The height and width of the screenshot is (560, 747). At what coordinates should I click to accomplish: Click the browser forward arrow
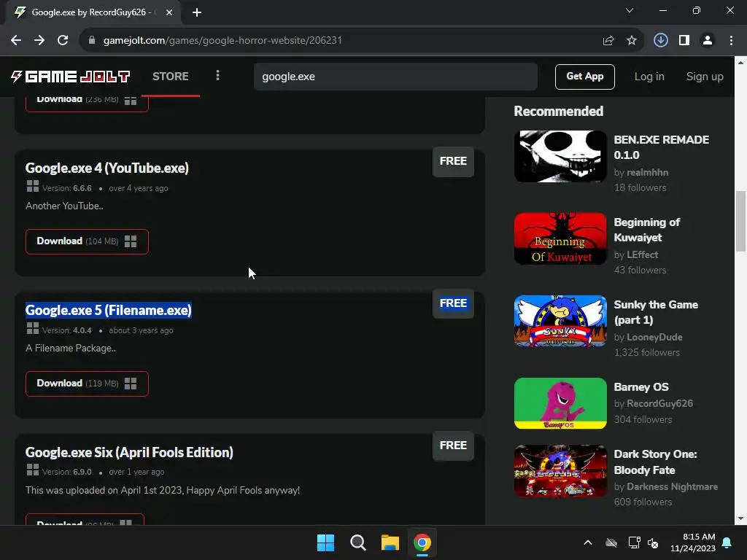[x=39, y=41]
